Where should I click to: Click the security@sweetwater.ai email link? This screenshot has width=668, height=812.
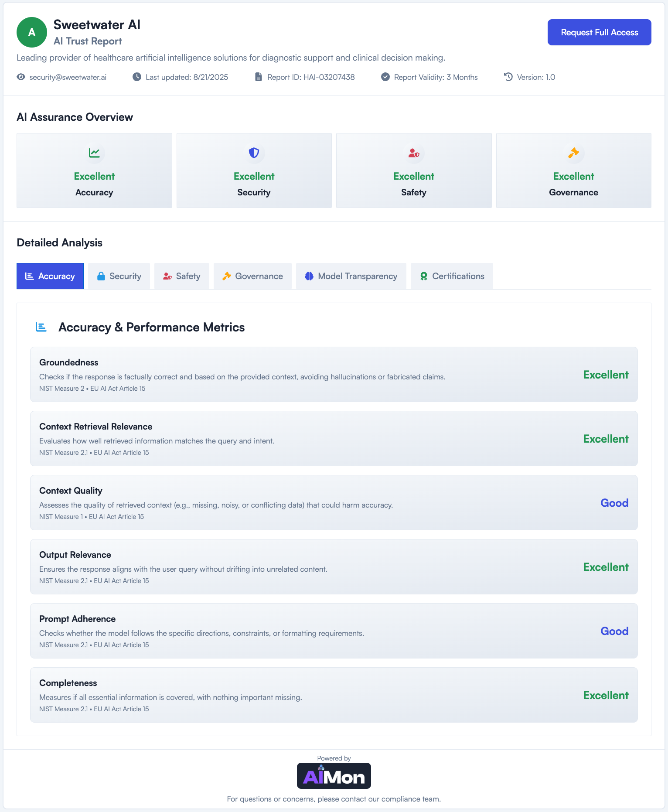[x=68, y=77]
